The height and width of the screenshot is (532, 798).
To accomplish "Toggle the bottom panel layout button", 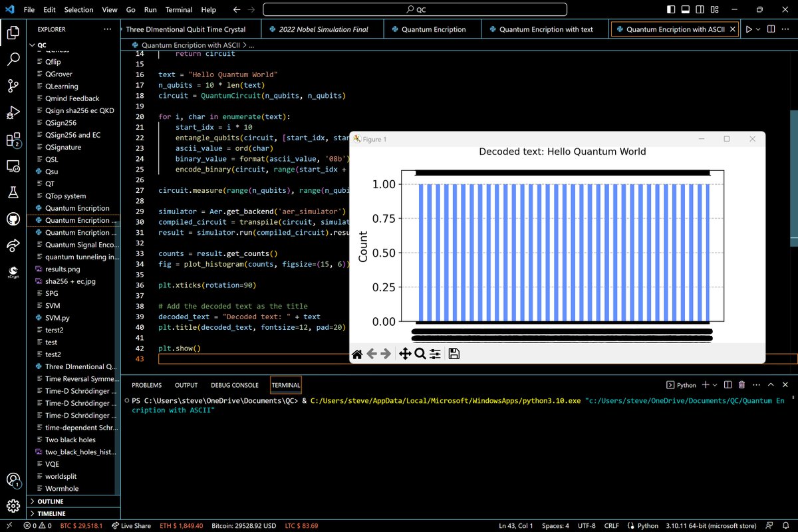I will tap(686, 10).
